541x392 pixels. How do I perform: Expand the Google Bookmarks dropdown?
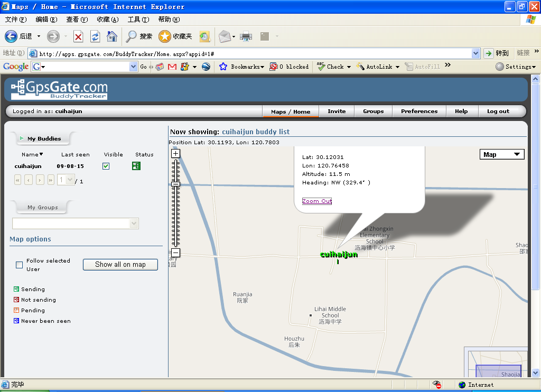coord(262,67)
